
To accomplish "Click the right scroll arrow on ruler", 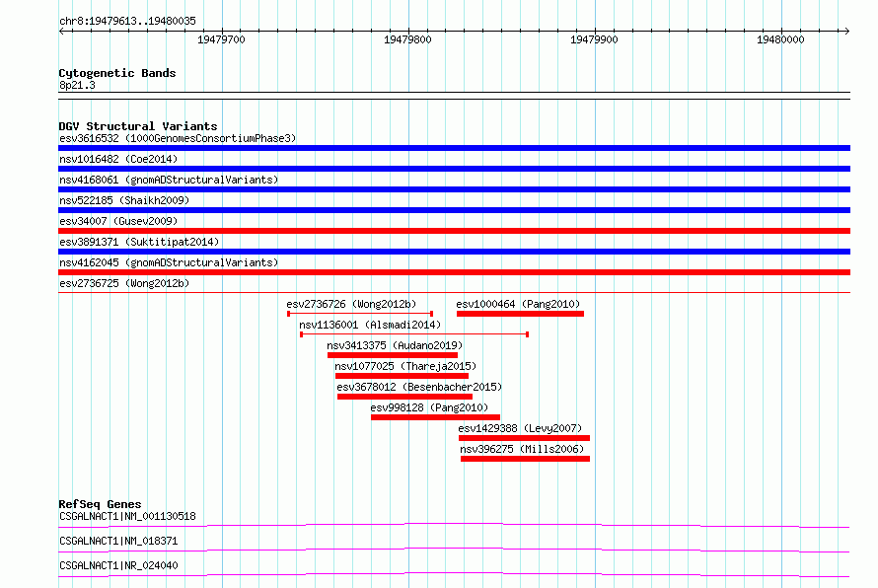I will (846, 32).
